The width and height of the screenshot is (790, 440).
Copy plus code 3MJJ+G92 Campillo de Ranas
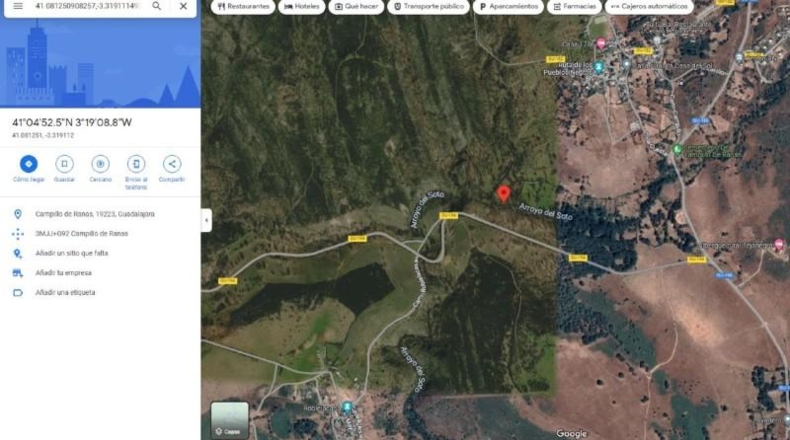coord(100,234)
